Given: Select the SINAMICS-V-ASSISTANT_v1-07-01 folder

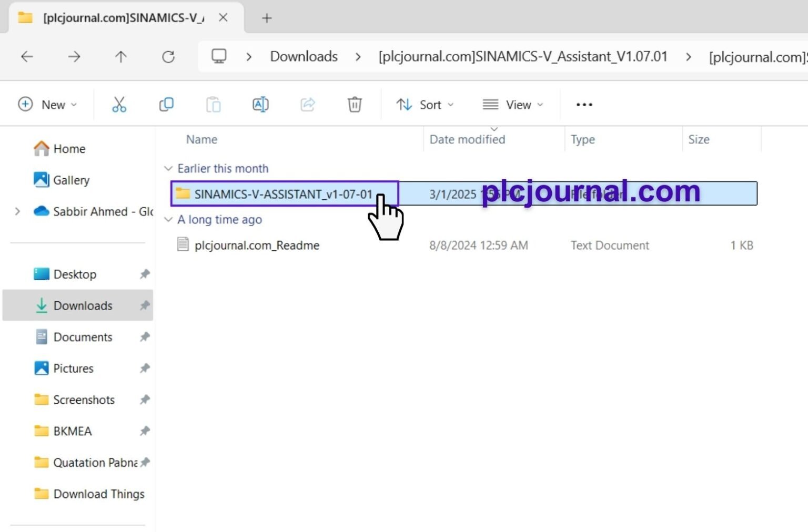Looking at the screenshot, I should [x=283, y=194].
